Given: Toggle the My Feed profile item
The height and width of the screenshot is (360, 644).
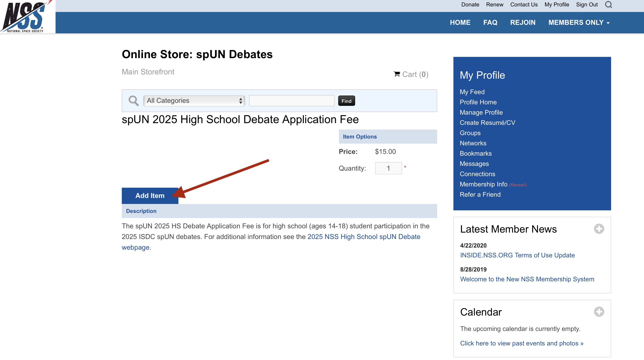Looking at the screenshot, I should tap(472, 91).
